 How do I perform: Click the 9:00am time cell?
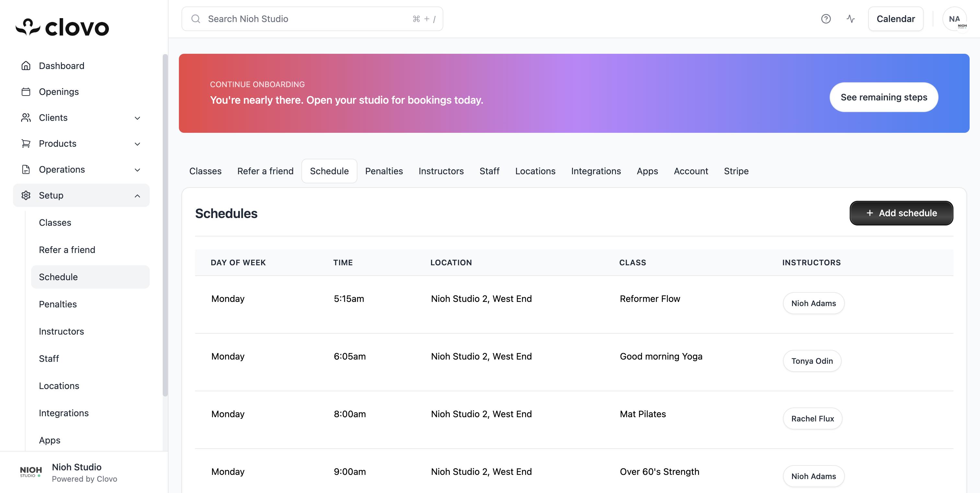point(350,472)
